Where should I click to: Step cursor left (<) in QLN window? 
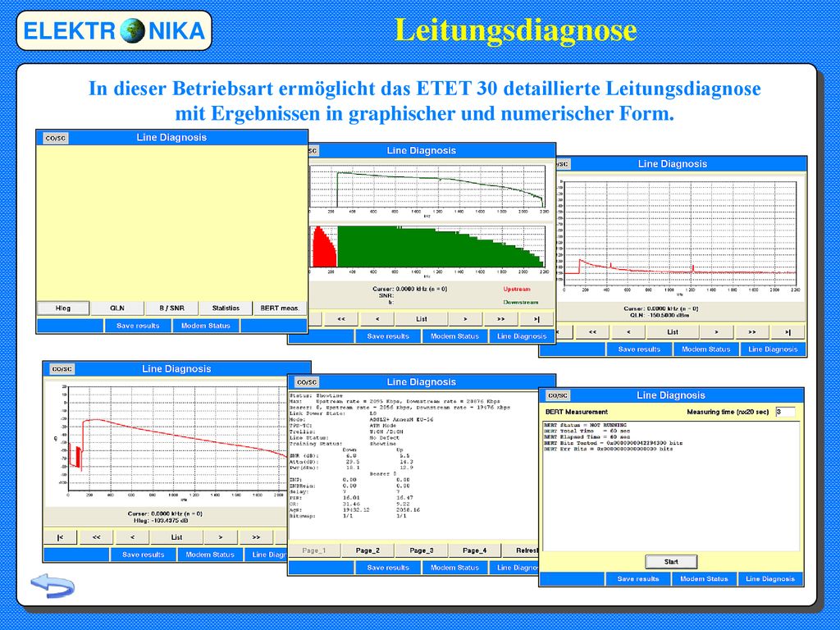pos(628,332)
